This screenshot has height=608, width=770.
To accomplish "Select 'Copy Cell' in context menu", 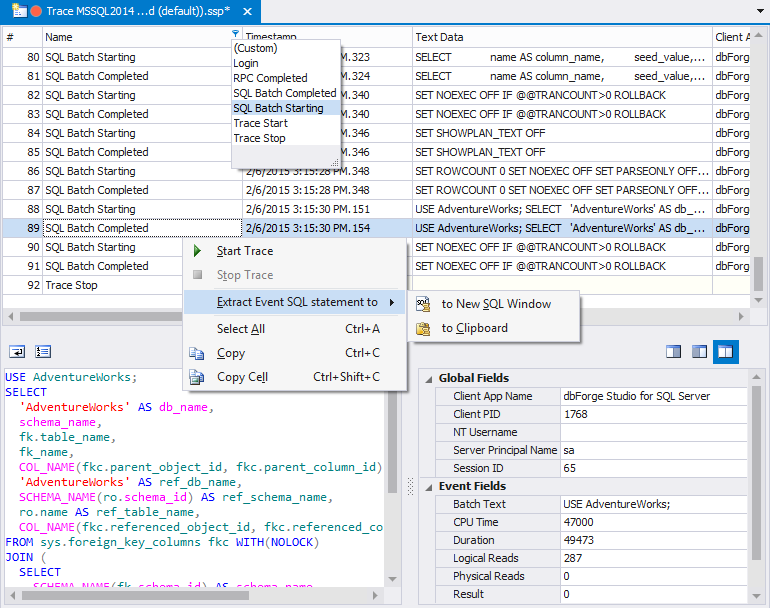I will coord(242,377).
